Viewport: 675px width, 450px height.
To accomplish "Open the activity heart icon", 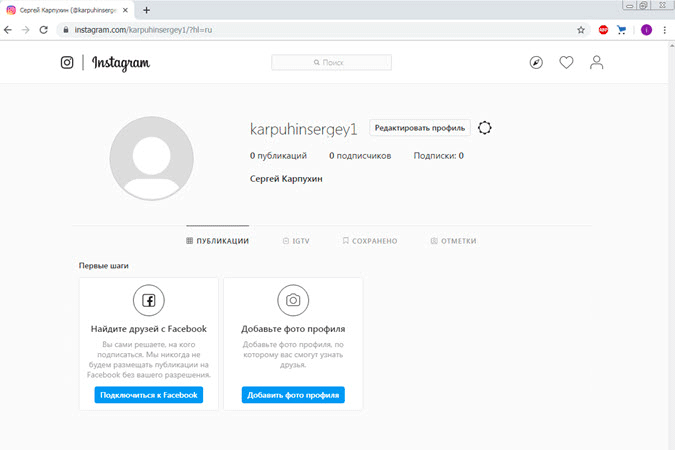I will [566, 62].
